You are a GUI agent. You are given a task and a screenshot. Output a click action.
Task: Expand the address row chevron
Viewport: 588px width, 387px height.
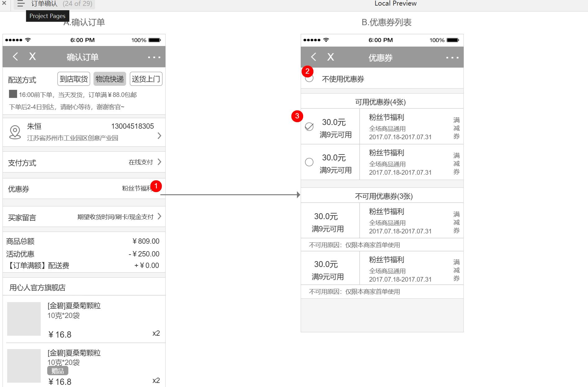[x=159, y=136]
